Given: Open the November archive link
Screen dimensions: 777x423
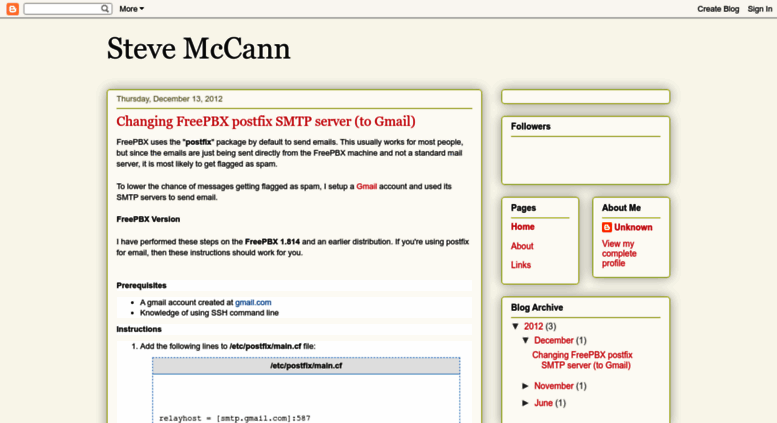Looking at the screenshot, I should 554,386.
